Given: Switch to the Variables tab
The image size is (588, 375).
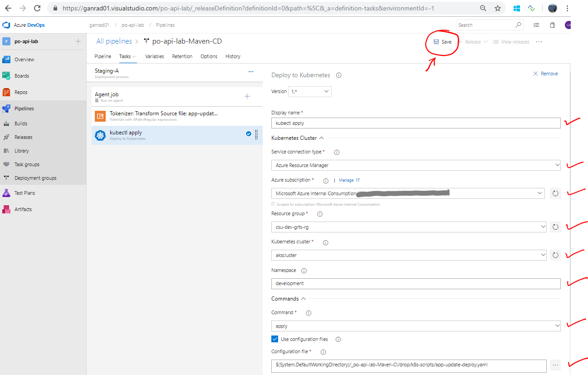Looking at the screenshot, I should tap(155, 56).
